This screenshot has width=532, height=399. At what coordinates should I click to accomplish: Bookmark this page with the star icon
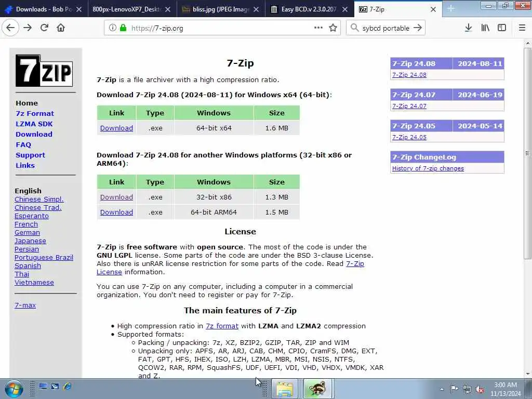coord(333,28)
